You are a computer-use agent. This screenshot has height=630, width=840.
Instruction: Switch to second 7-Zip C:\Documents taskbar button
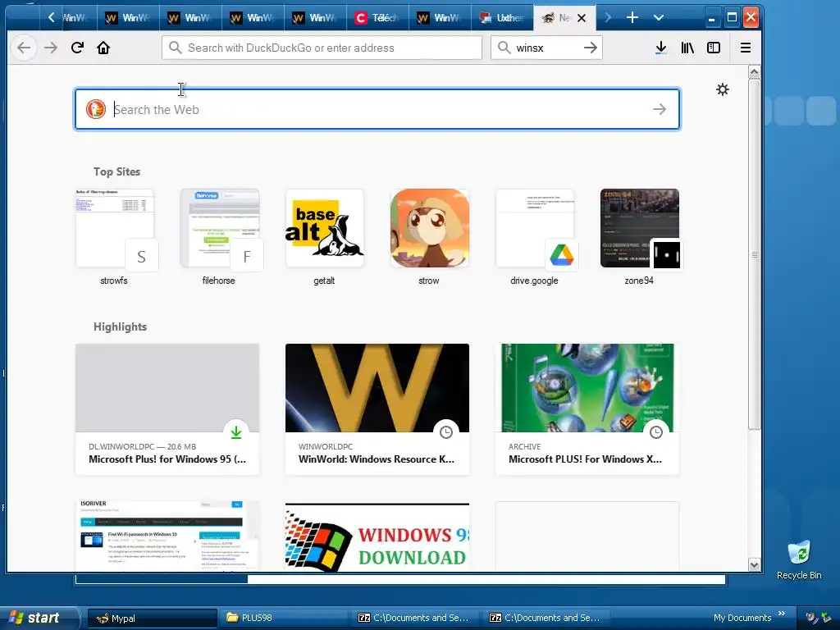(x=547, y=618)
